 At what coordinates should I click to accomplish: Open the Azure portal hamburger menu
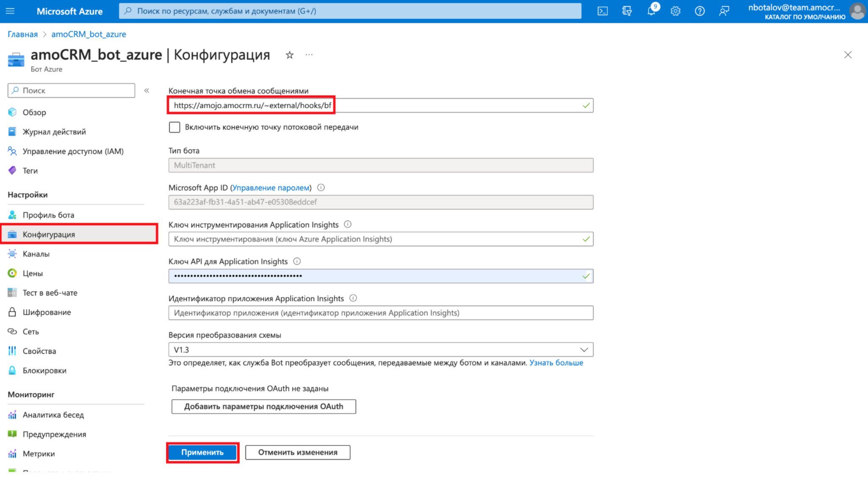click(x=10, y=11)
